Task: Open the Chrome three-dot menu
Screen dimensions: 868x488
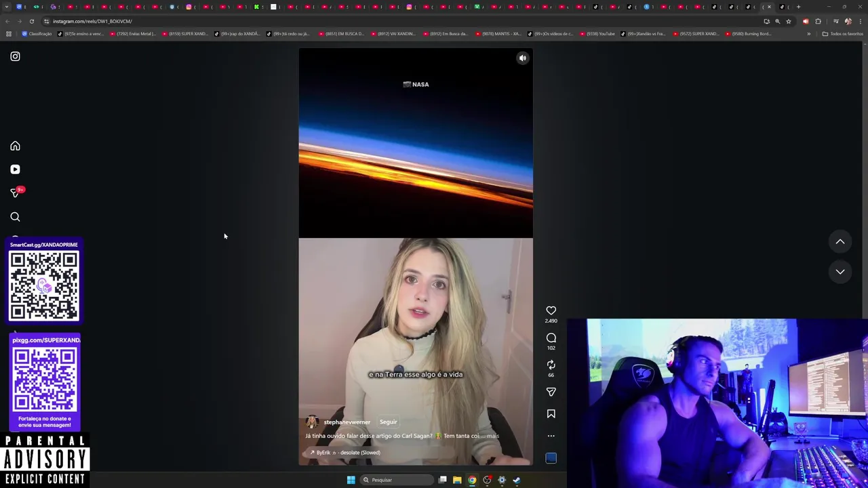Action: pos(860,21)
